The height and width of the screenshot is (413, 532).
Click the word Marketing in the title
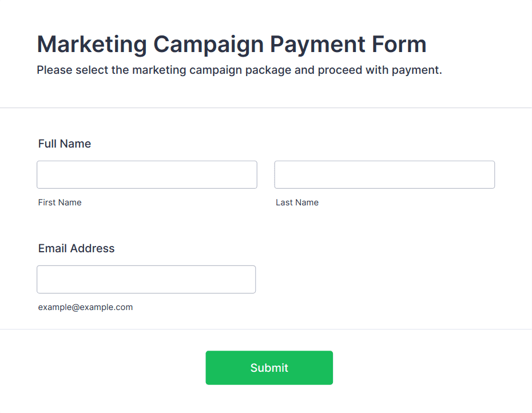tap(92, 45)
